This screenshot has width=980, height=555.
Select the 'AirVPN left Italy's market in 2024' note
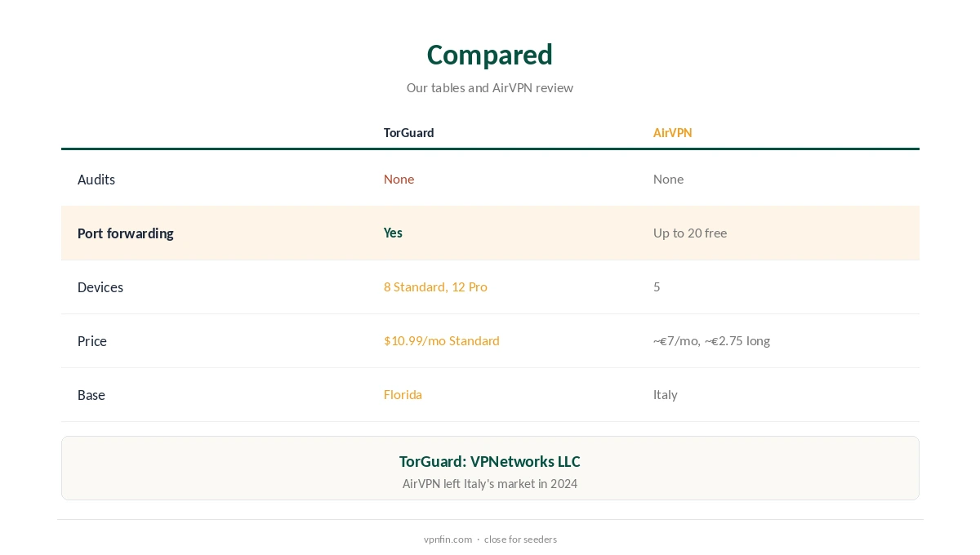(490, 484)
